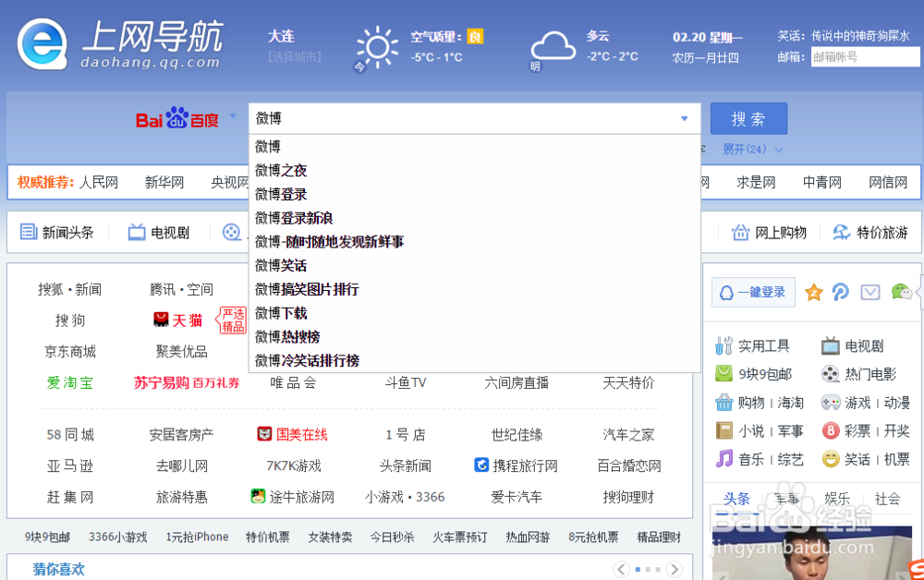Open 求是网 link
The width and height of the screenshot is (924, 580).
coord(756,182)
